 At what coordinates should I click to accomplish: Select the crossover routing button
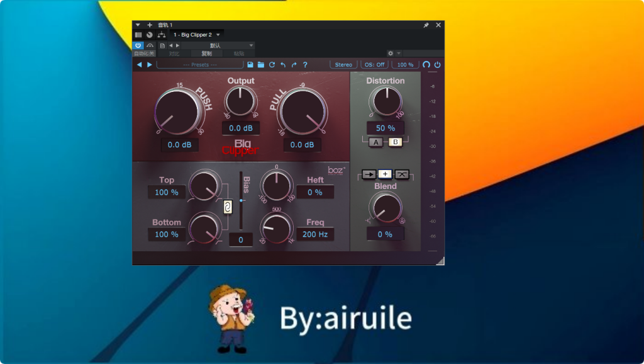[402, 174]
